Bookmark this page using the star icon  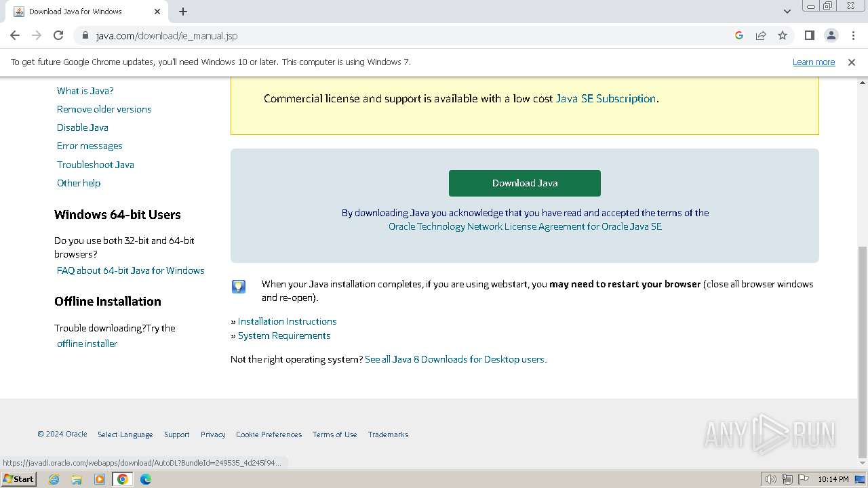[783, 35]
